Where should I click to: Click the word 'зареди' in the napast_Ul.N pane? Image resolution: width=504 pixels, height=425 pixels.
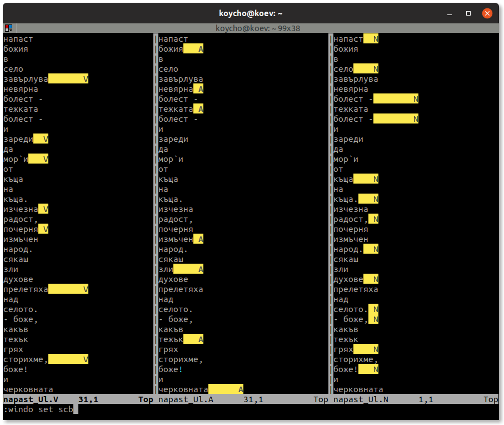[348, 139]
